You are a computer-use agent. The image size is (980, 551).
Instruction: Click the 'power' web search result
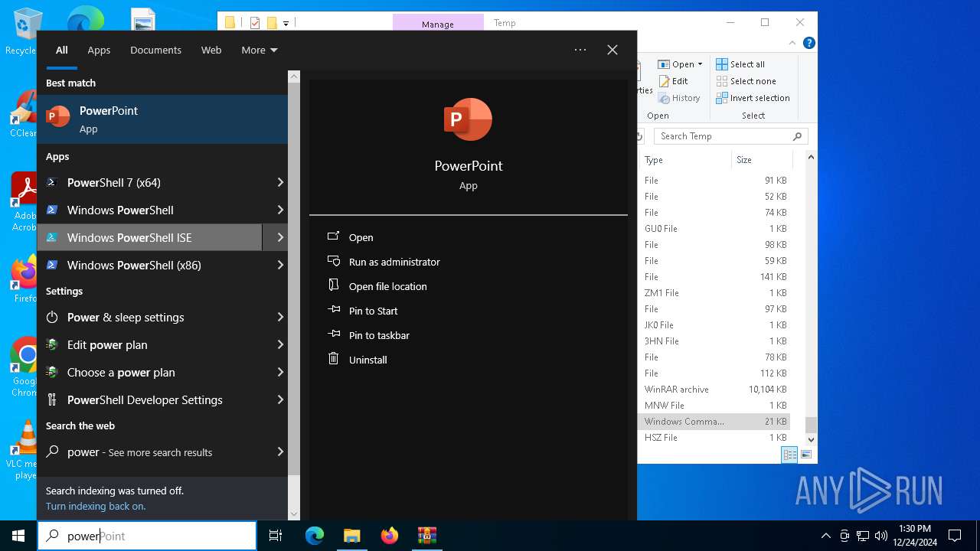[x=150, y=452]
